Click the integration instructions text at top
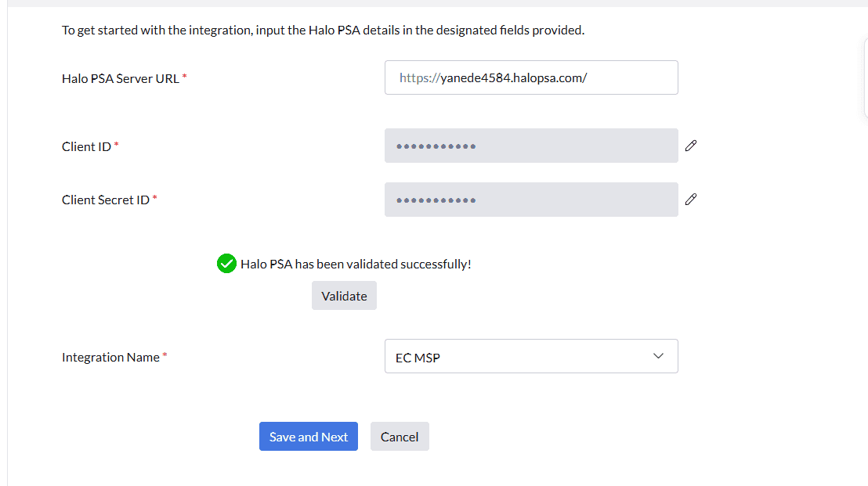868x486 pixels. click(x=323, y=31)
